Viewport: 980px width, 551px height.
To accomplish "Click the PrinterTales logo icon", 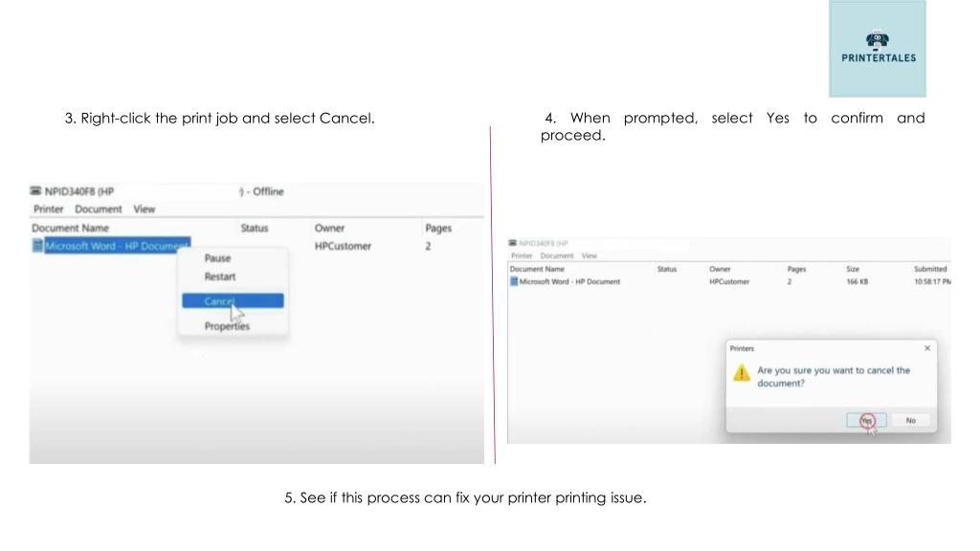I will click(x=877, y=40).
